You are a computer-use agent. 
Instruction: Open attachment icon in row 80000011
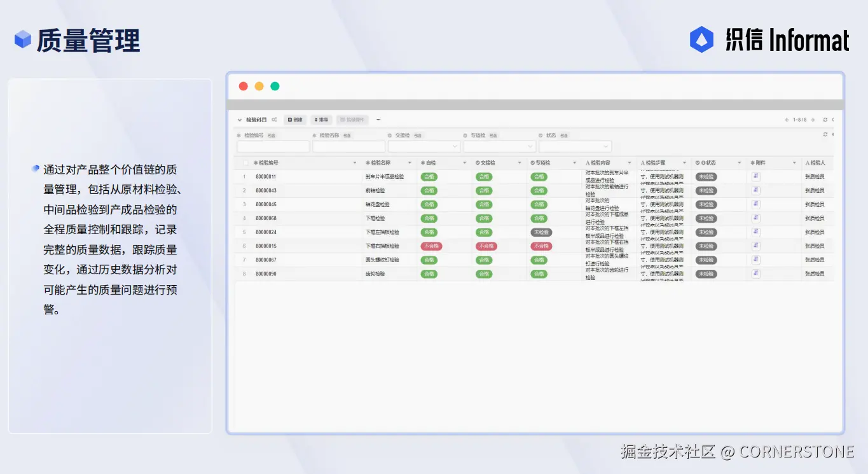756,176
